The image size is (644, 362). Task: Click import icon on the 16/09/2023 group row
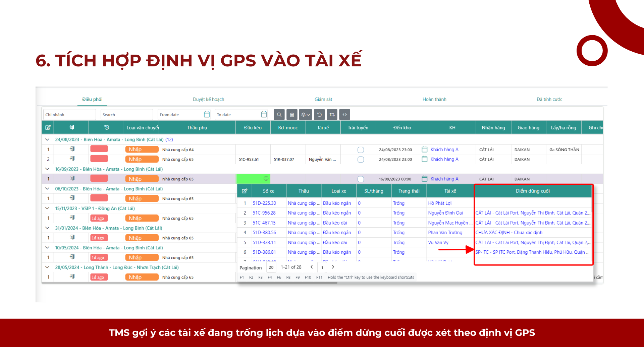click(x=72, y=179)
